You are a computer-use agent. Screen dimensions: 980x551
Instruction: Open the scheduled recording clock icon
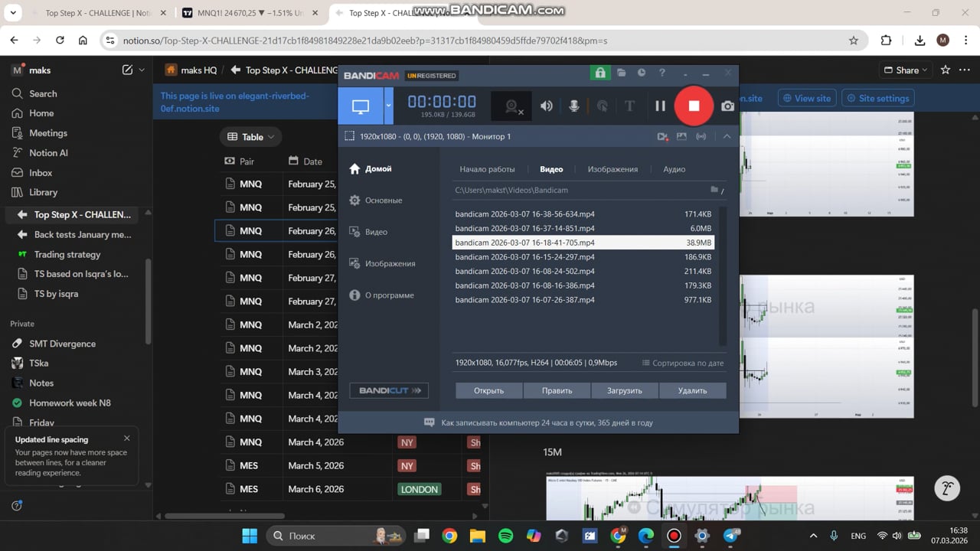pos(642,73)
